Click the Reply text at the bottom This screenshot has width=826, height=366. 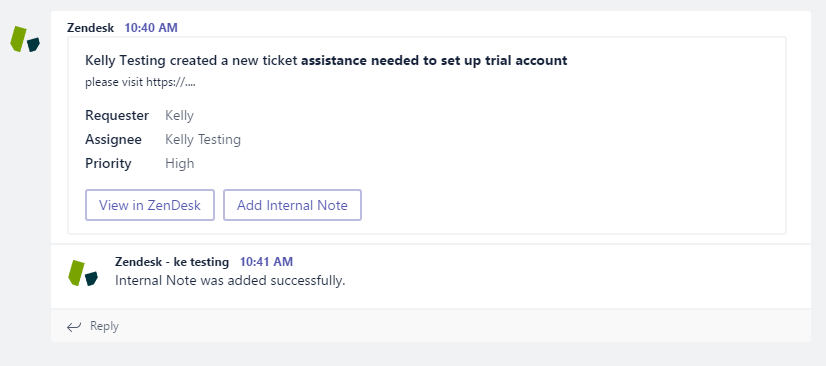104,326
